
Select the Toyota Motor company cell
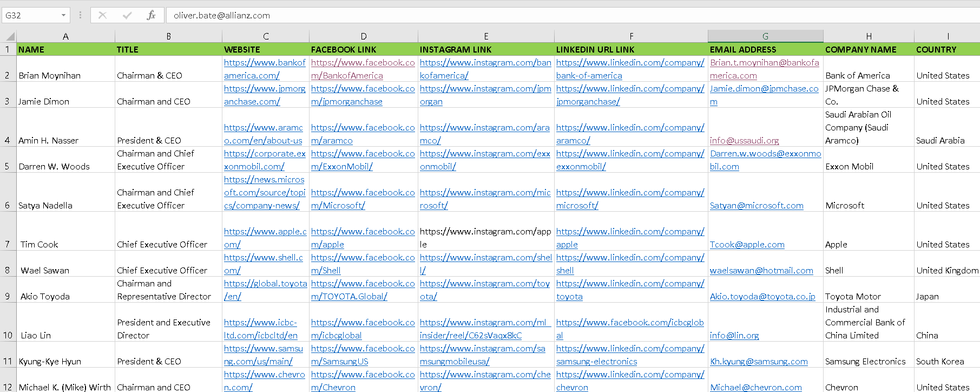point(869,290)
